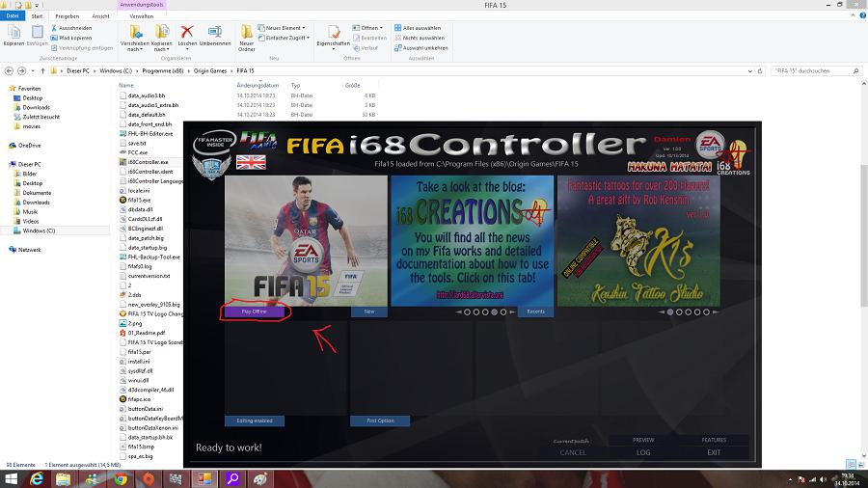Open the i68 Creations blog banner

(x=473, y=241)
